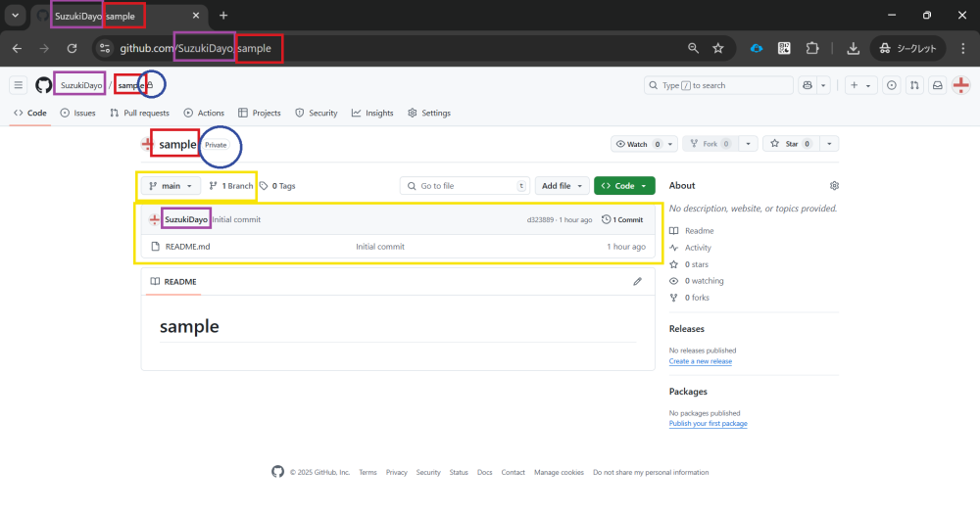Expand the create new plus dropdown
This screenshot has width=980, height=514.
coord(860,85)
